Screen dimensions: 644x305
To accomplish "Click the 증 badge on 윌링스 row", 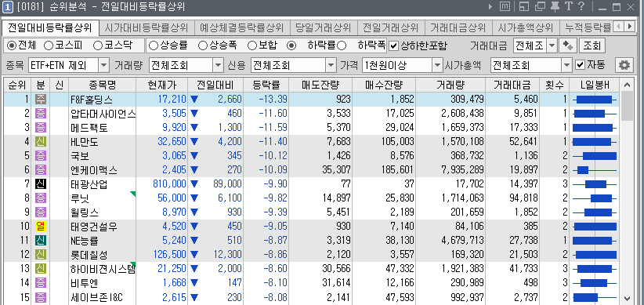I will pos(41,212).
